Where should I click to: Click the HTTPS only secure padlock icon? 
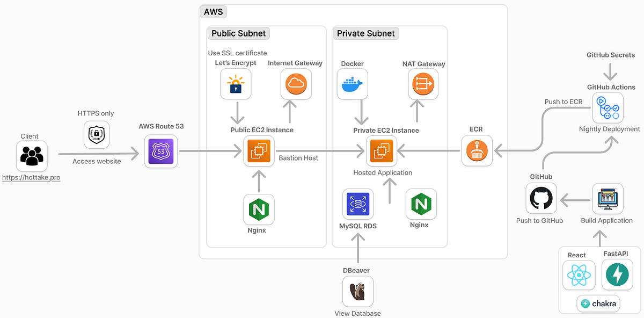tap(96, 135)
